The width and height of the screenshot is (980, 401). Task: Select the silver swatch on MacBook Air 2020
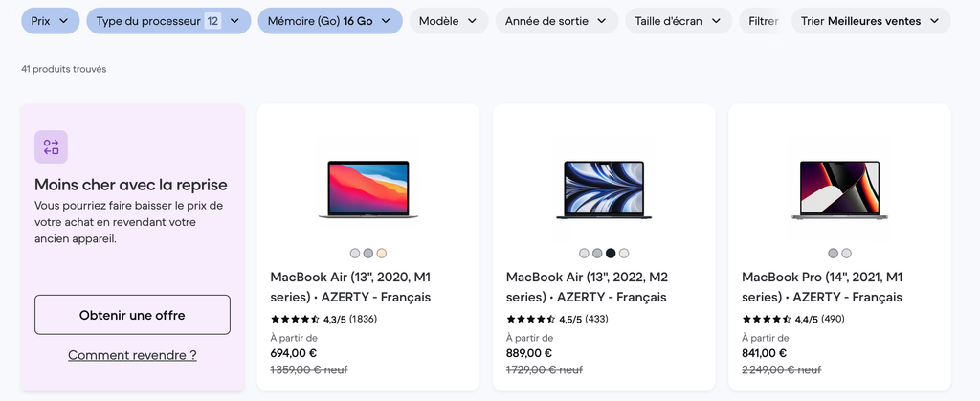click(x=355, y=253)
